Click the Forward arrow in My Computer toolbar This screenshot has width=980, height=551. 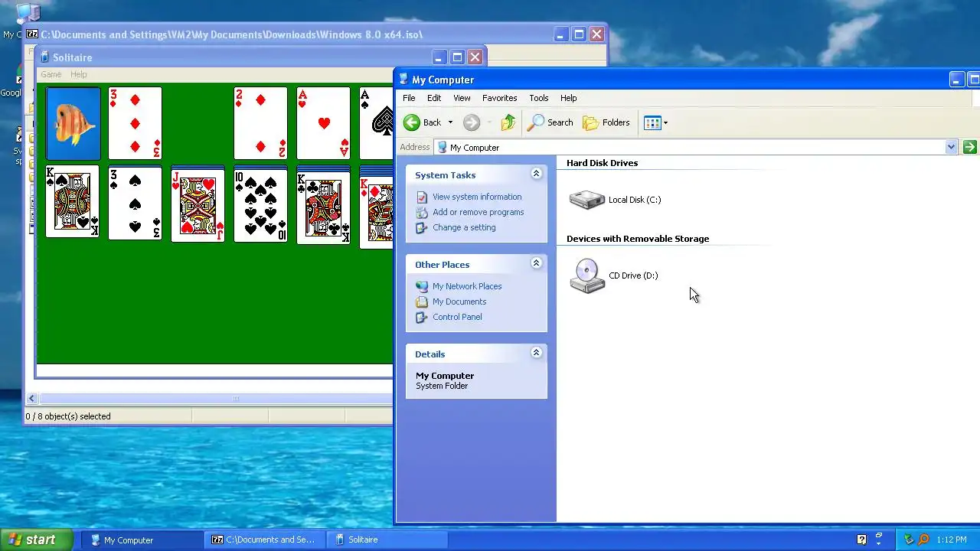pos(472,122)
